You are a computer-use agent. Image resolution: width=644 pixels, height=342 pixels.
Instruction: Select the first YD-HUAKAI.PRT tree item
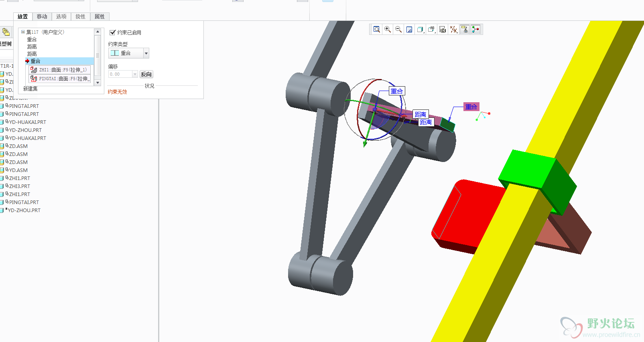(28, 122)
